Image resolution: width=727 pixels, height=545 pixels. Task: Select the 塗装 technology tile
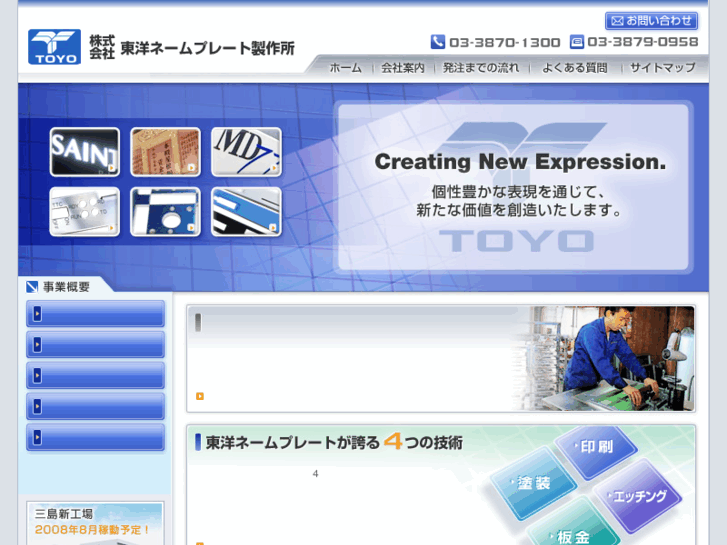click(x=534, y=484)
